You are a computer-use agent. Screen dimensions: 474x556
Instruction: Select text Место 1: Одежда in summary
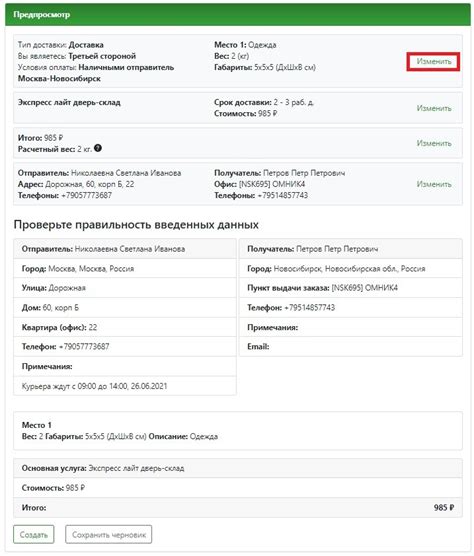[x=245, y=45]
